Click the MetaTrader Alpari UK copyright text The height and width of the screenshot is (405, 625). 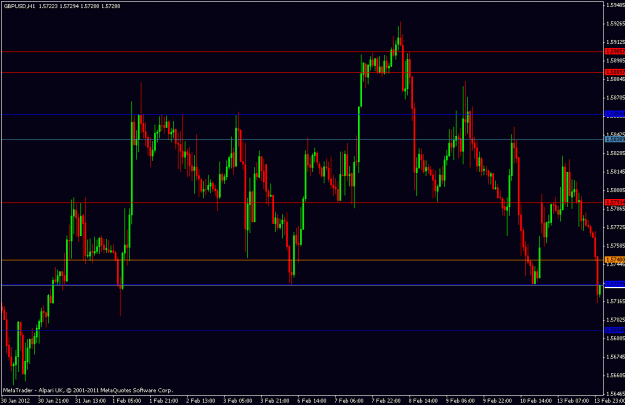click(x=88, y=390)
